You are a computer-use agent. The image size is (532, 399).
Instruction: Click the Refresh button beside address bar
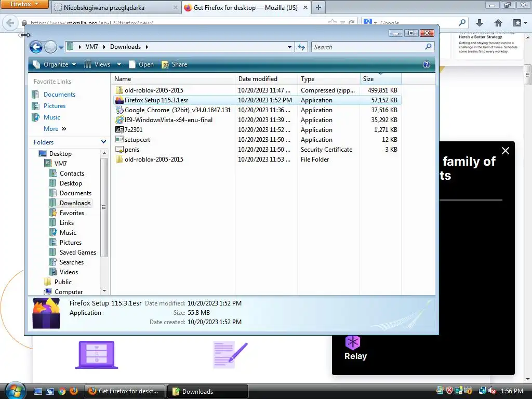click(301, 47)
